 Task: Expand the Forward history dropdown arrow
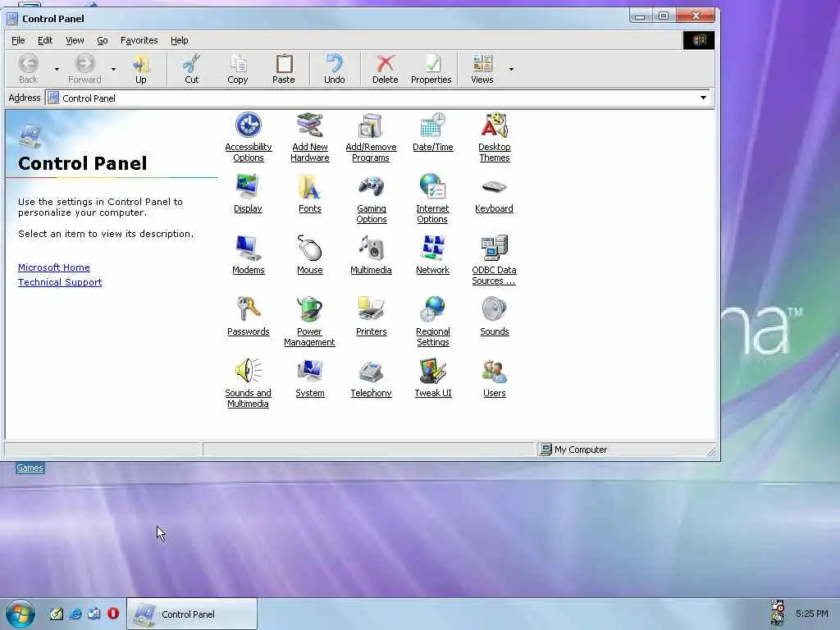coord(113,69)
